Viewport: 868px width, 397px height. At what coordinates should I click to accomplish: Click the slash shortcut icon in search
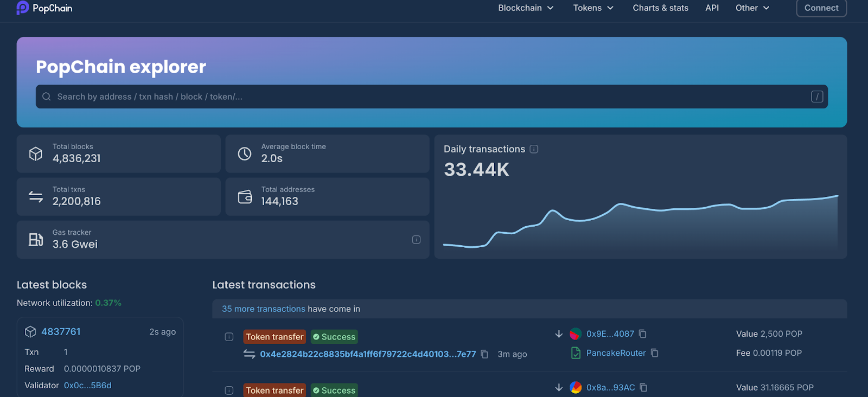coord(817,97)
